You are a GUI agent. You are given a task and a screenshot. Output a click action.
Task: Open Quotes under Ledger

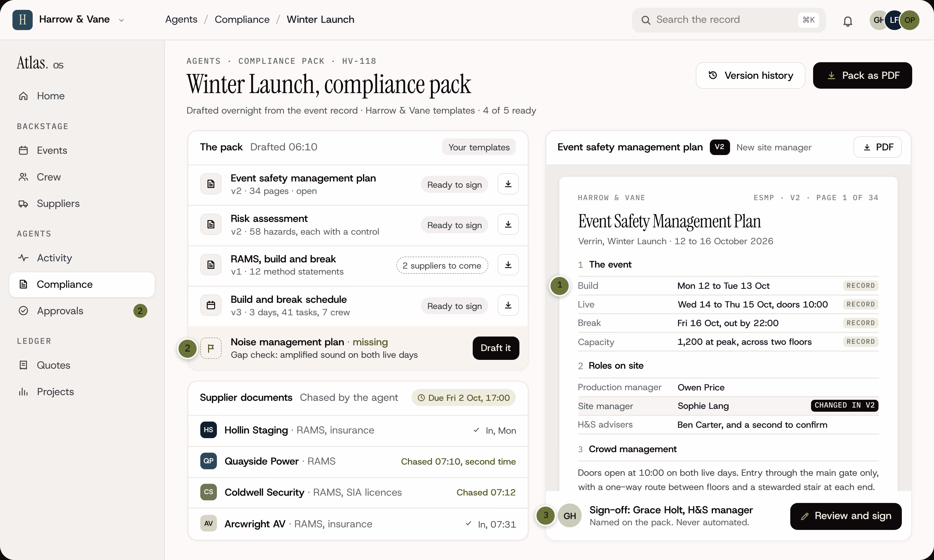point(82,365)
